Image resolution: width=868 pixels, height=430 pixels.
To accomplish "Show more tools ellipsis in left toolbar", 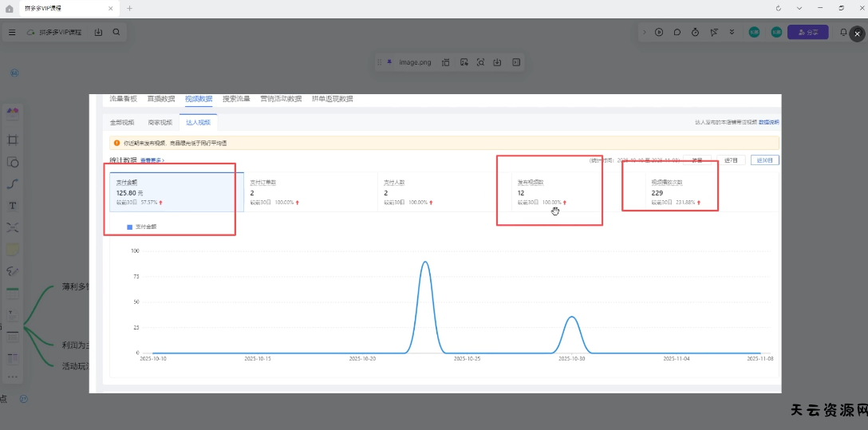I will point(13,377).
